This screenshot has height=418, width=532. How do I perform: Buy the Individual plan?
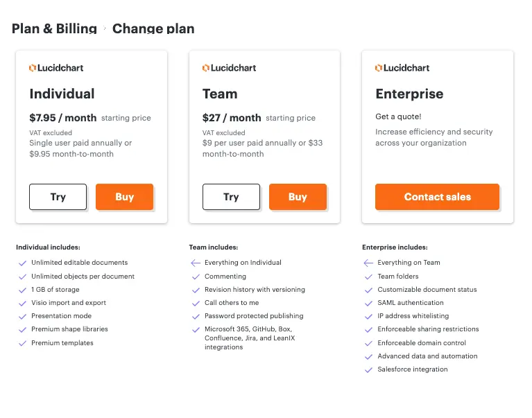click(x=125, y=197)
